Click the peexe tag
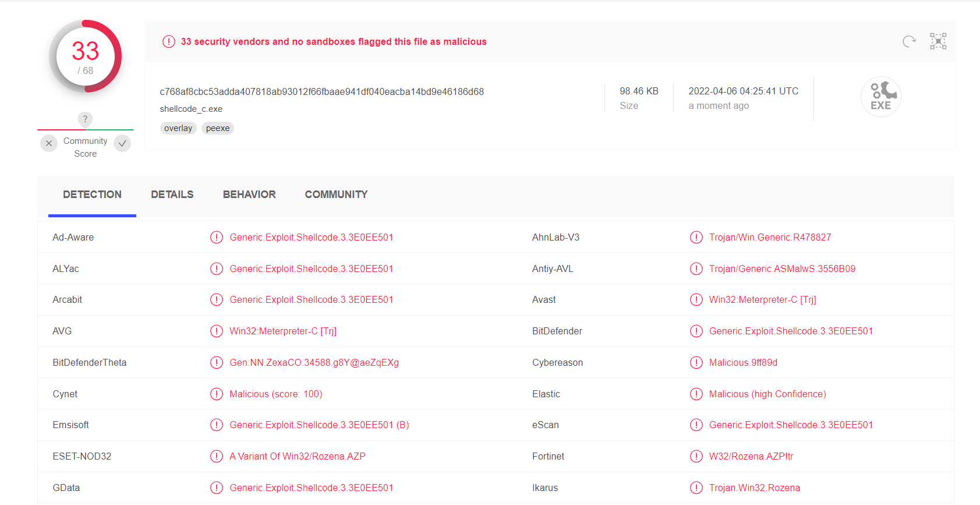The image size is (980, 505). pos(218,128)
